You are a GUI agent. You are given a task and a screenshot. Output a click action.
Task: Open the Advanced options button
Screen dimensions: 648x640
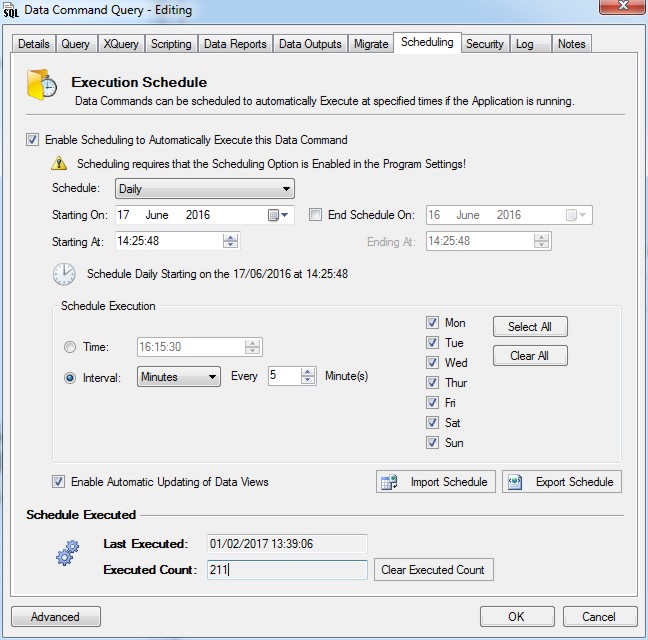click(x=56, y=616)
